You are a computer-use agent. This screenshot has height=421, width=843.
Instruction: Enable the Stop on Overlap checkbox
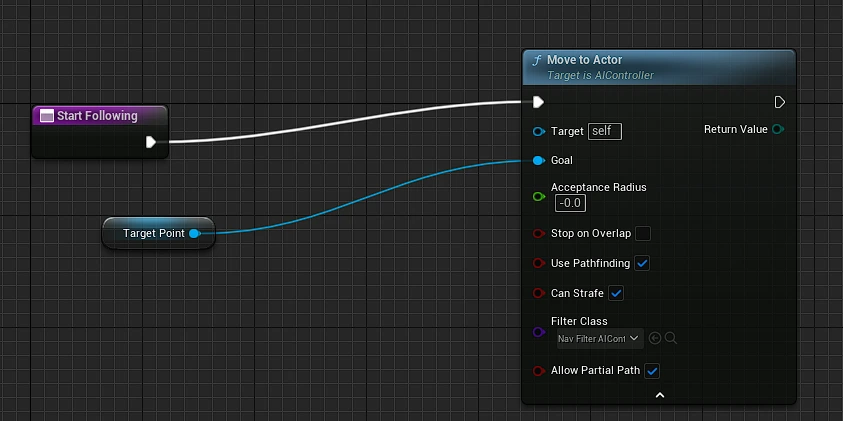point(643,234)
